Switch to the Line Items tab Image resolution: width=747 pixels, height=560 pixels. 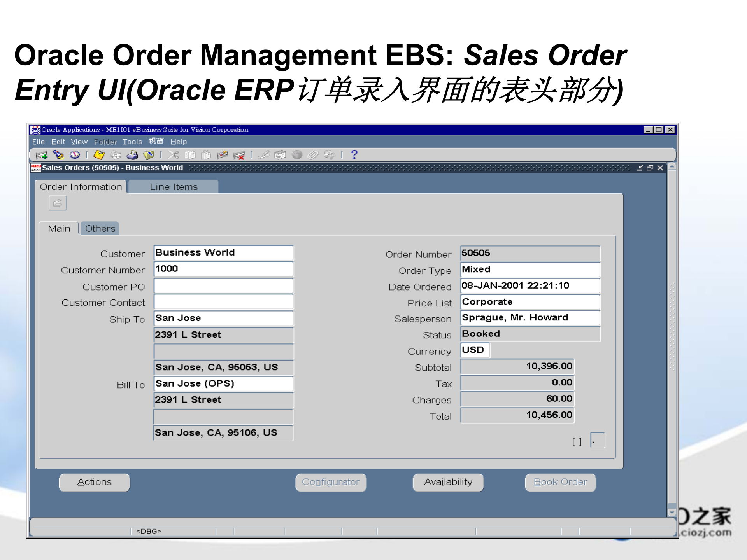[173, 187]
